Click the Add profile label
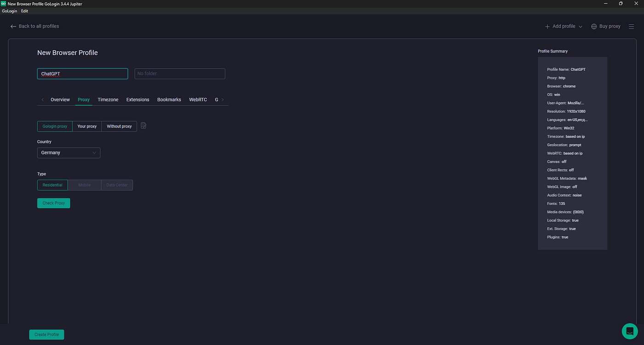The height and width of the screenshot is (345, 644). (x=564, y=26)
